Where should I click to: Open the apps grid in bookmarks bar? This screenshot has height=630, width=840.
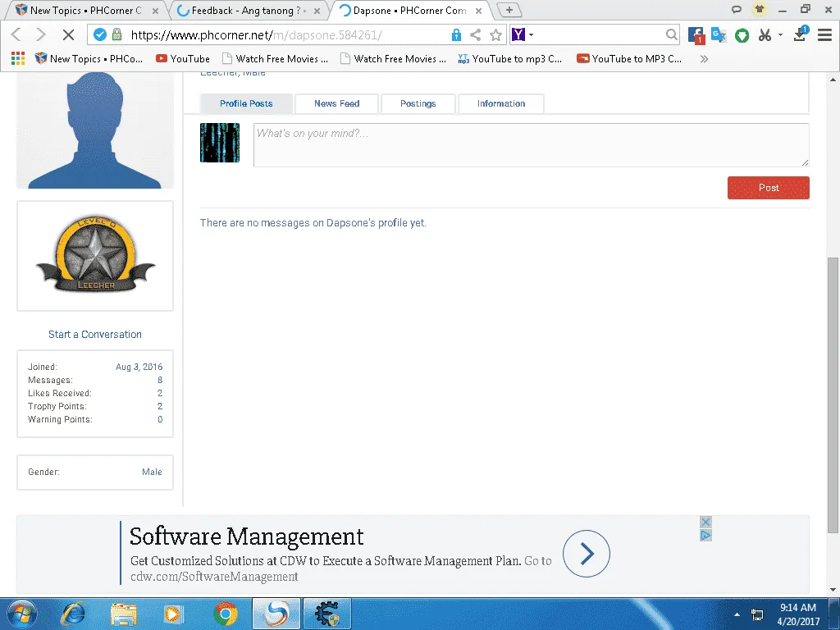(x=18, y=58)
